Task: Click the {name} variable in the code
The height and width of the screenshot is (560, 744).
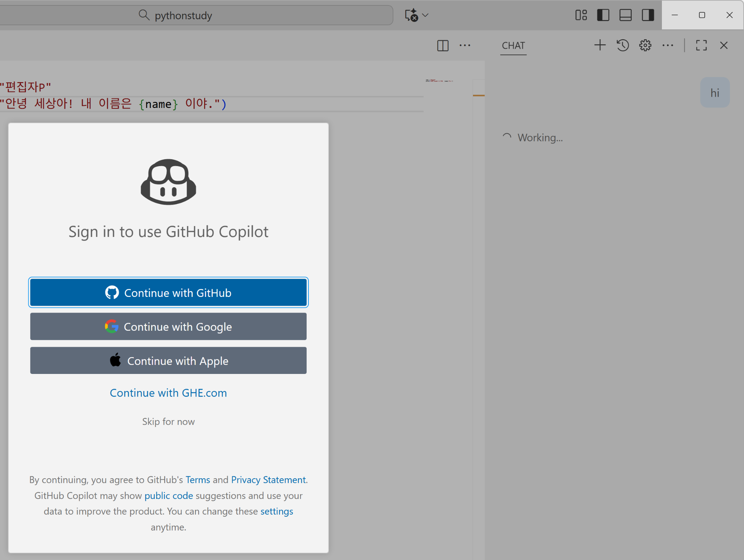Action: (158, 104)
